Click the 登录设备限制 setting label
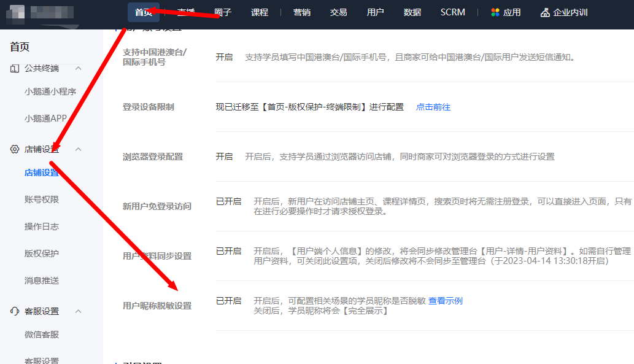The height and width of the screenshot is (364, 634). pyautogui.click(x=149, y=107)
